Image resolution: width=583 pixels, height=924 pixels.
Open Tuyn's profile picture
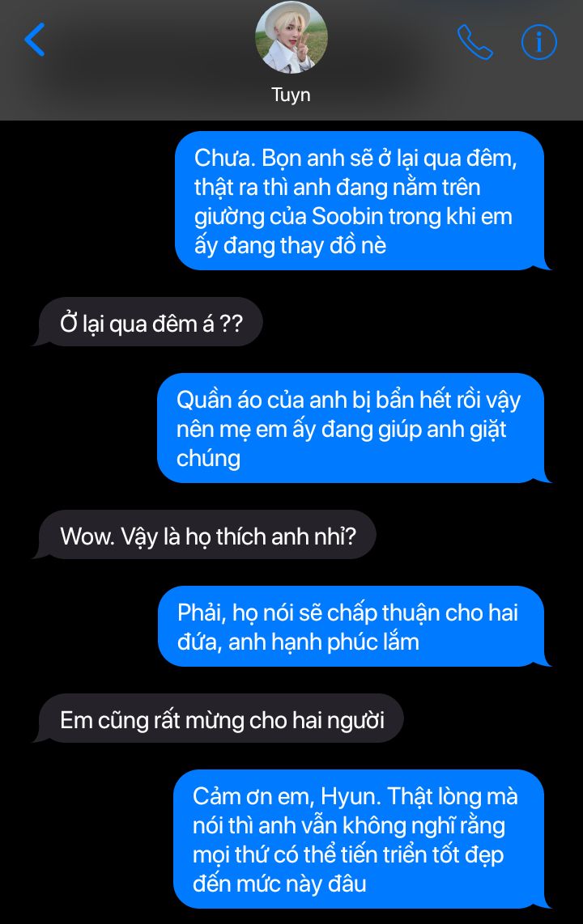coord(291,38)
